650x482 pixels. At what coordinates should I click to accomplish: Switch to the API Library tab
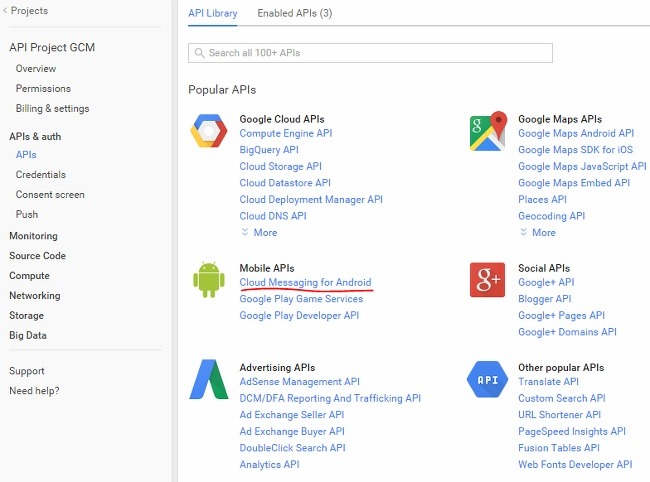[x=213, y=13]
